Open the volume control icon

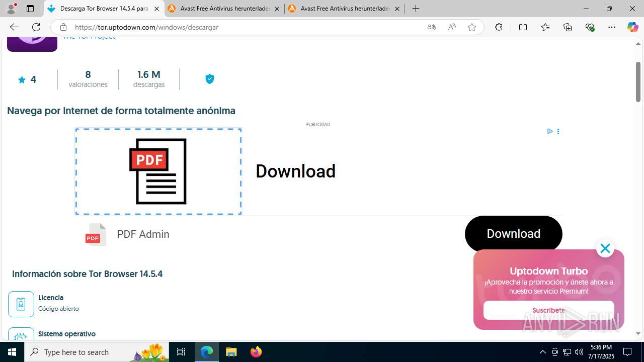(x=579, y=352)
